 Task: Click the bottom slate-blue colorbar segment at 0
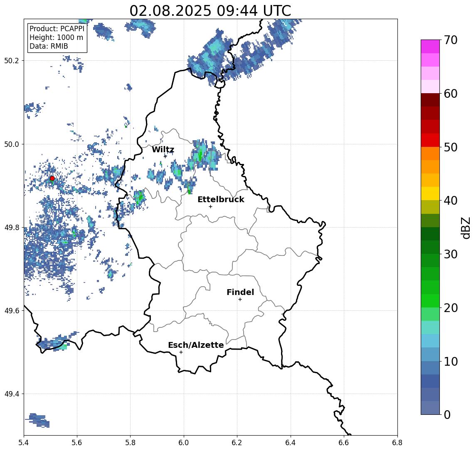coord(430,408)
